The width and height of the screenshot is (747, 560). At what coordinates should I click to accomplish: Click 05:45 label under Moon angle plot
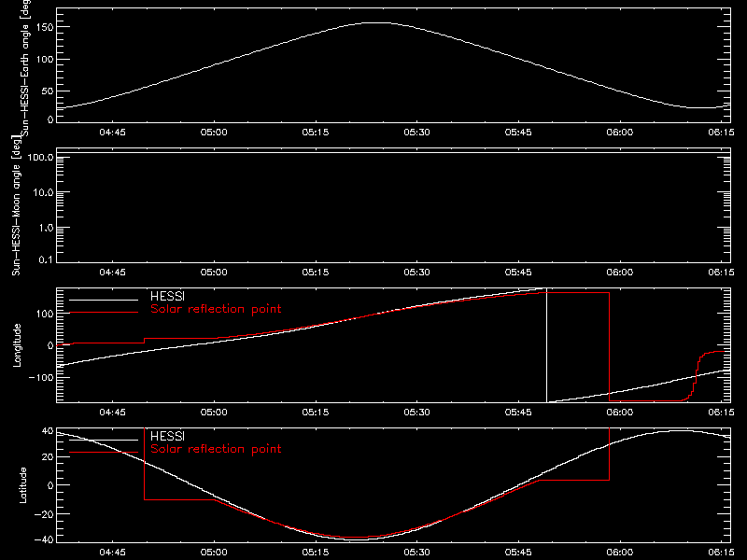pyautogui.click(x=518, y=273)
